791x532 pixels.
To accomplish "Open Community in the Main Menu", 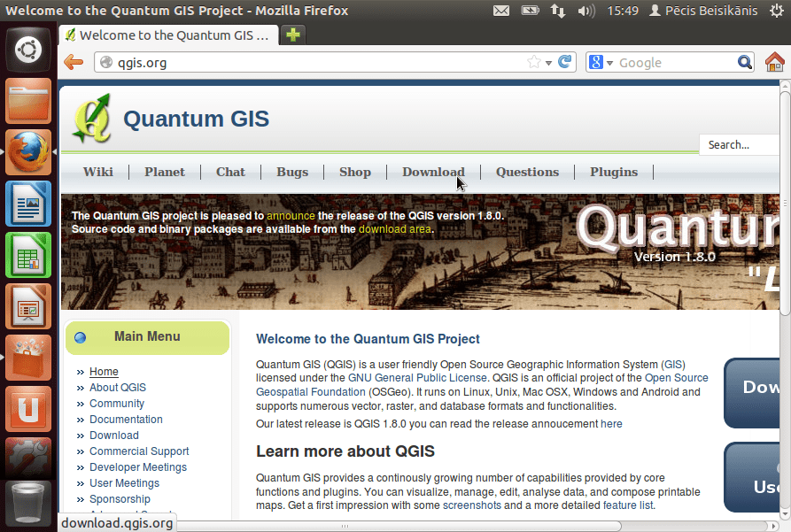I will click(117, 404).
